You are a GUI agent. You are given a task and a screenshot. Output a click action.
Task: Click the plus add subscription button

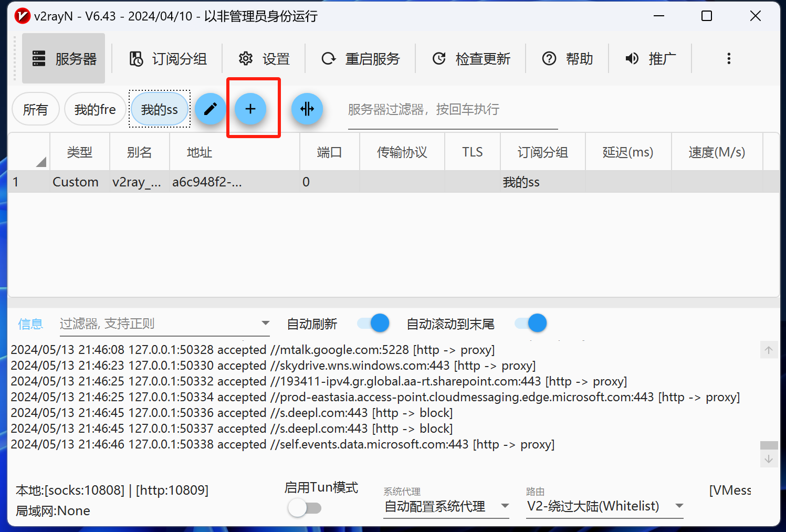tap(250, 109)
